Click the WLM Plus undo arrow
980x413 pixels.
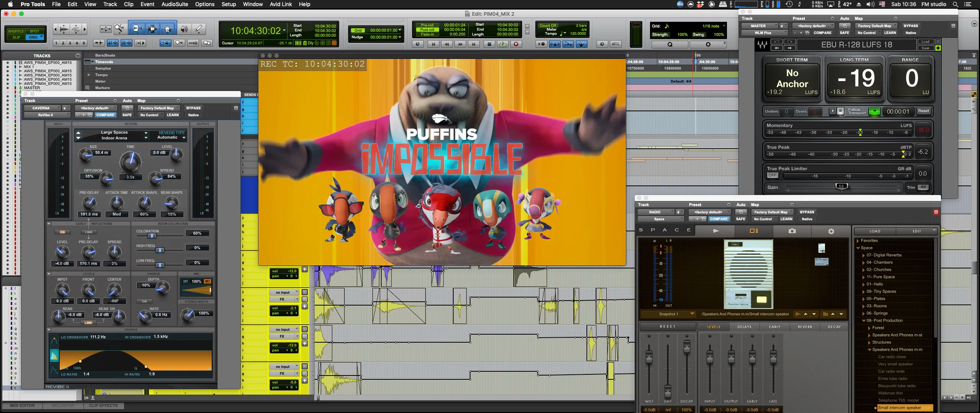pos(776,41)
